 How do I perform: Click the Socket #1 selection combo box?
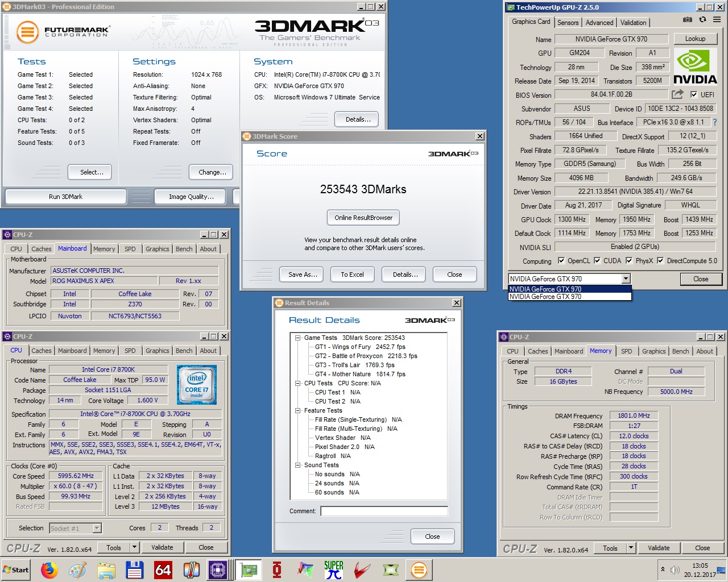point(75,528)
